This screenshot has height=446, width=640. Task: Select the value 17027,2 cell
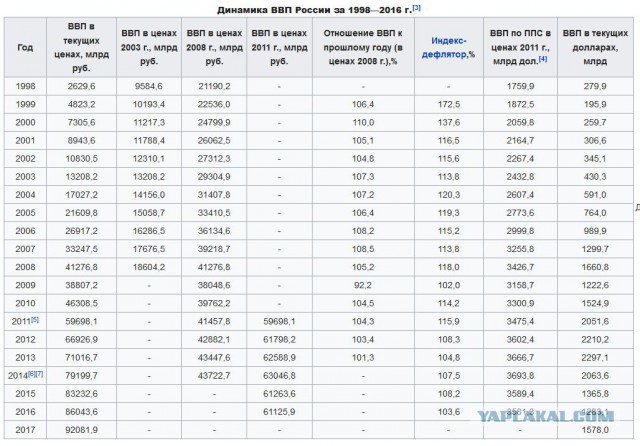pos(82,195)
